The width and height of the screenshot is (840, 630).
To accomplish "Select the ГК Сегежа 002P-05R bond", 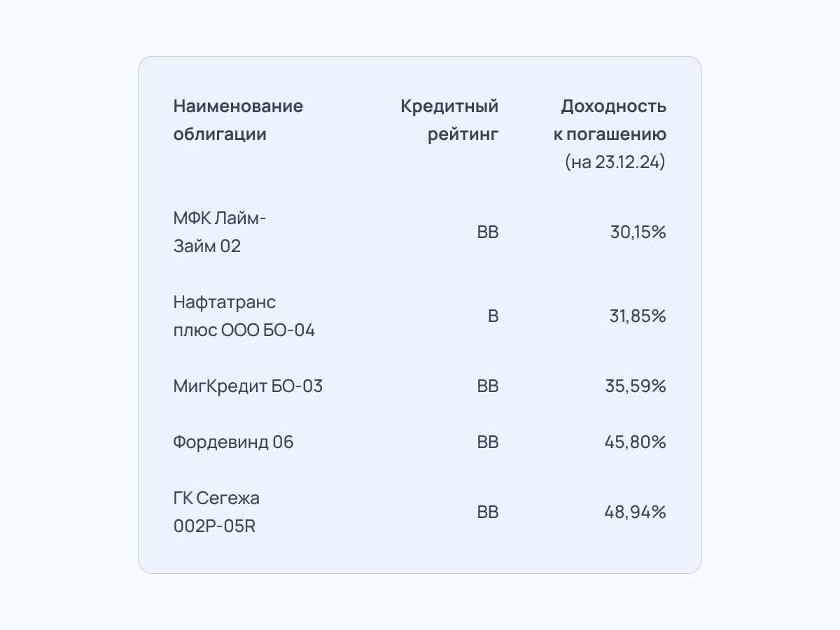I will tap(216, 512).
